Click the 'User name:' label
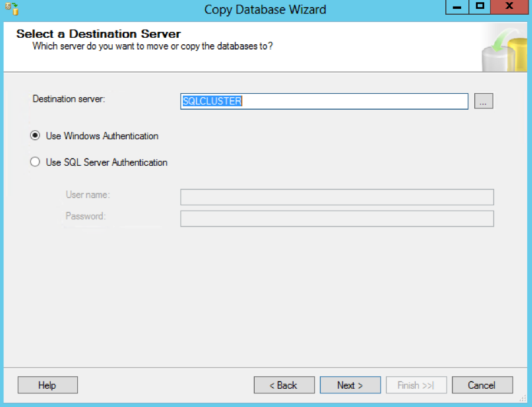This screenshot has width=532, height=407. click(x=88, y=195)
